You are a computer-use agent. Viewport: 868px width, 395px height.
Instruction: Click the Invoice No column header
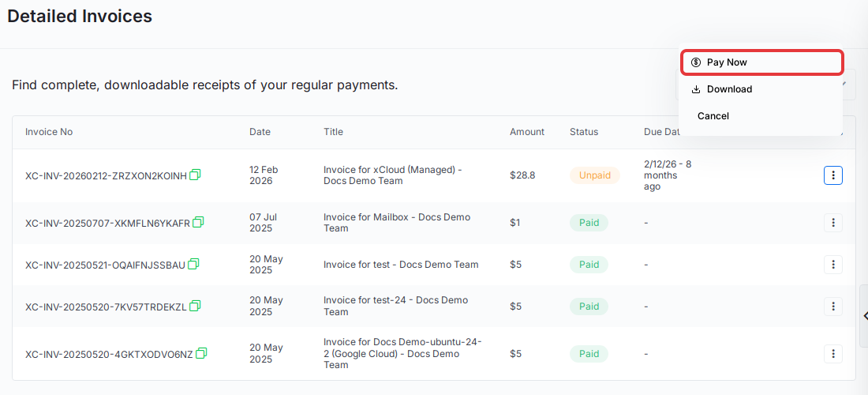[49, 132]
